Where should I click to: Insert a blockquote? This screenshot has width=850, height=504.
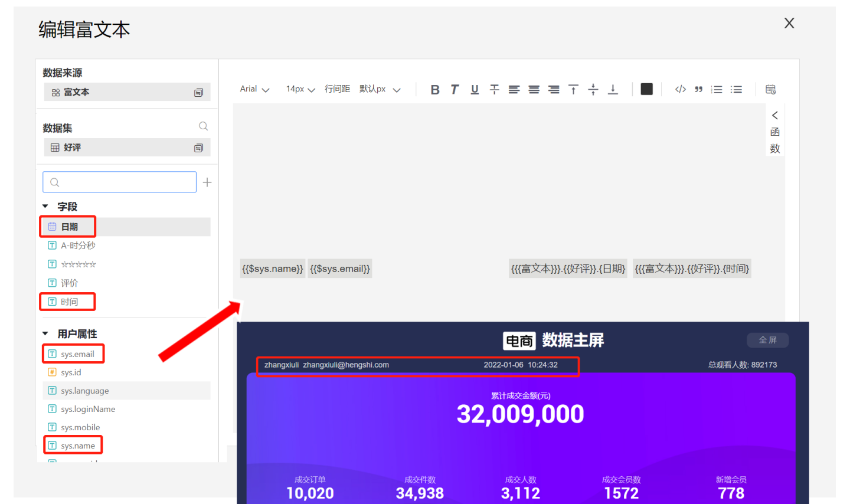[x=698, y=90]
